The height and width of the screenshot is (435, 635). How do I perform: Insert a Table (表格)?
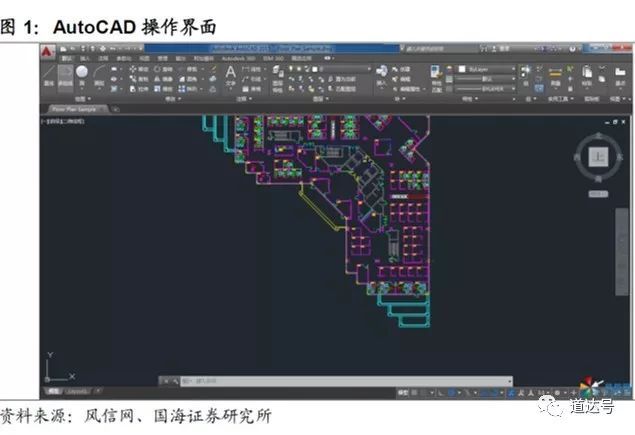coord(251,89)
